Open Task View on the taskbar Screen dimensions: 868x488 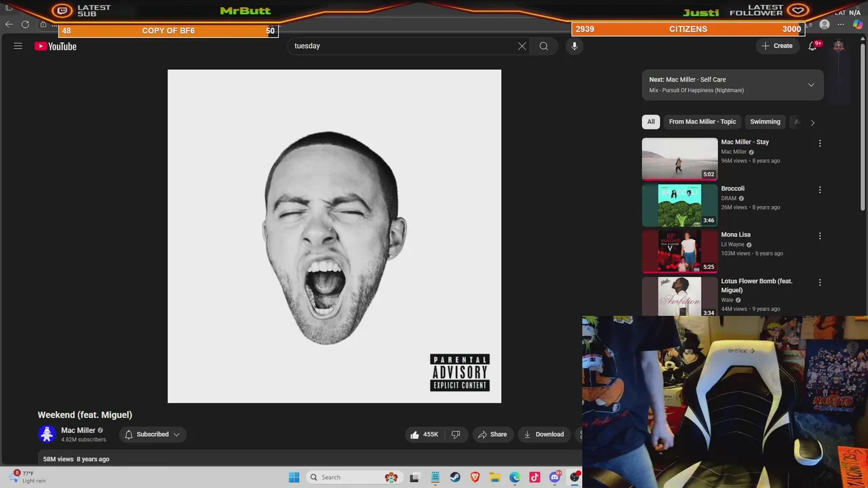(414, 477)
